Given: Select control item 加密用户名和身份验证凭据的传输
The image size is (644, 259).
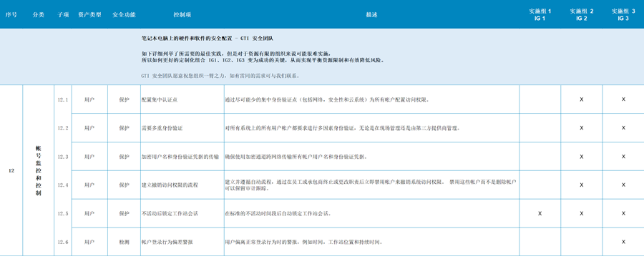Looking at the screenshot, I should click(x=180, y=157).
